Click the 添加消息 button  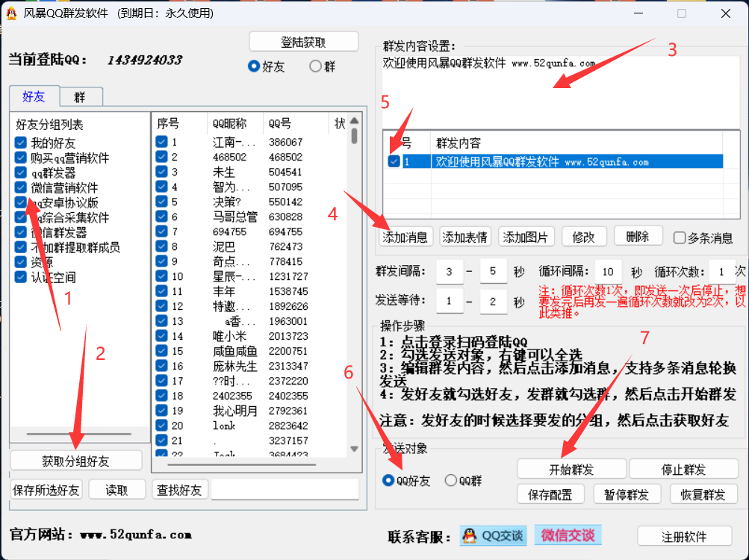pos(405,237)
